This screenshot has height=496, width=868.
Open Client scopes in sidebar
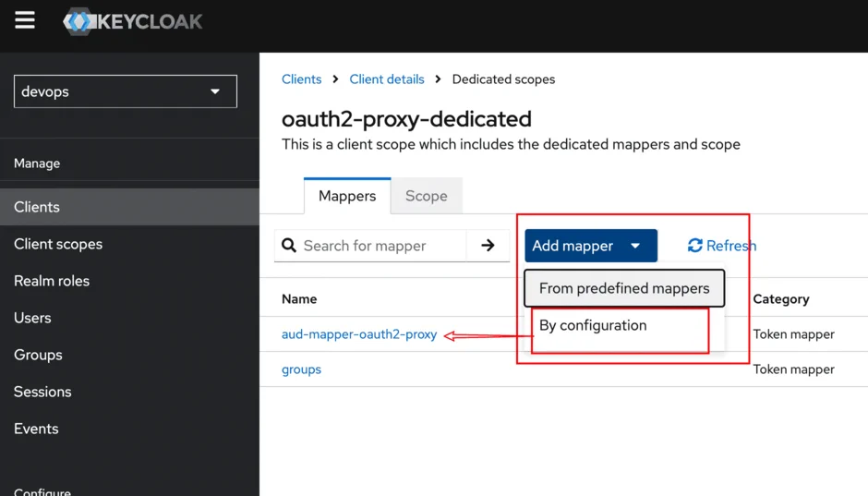58,244
